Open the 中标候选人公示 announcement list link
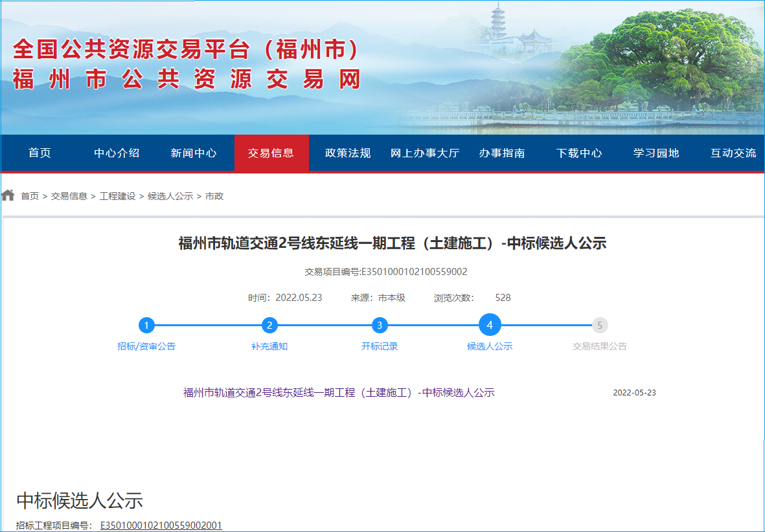The image size is (765, 532). coord(339,393)
